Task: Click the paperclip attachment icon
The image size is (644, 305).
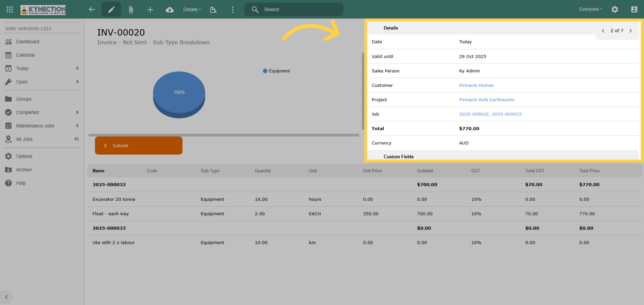Action: (131, 10)
